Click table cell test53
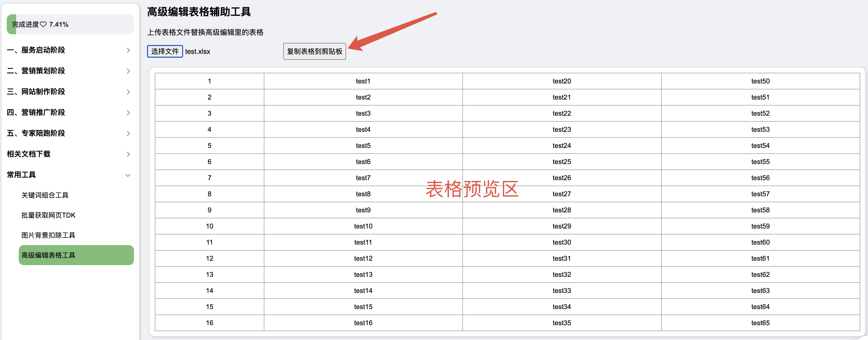This screenshot has height=340, width=868. point(761,130)
